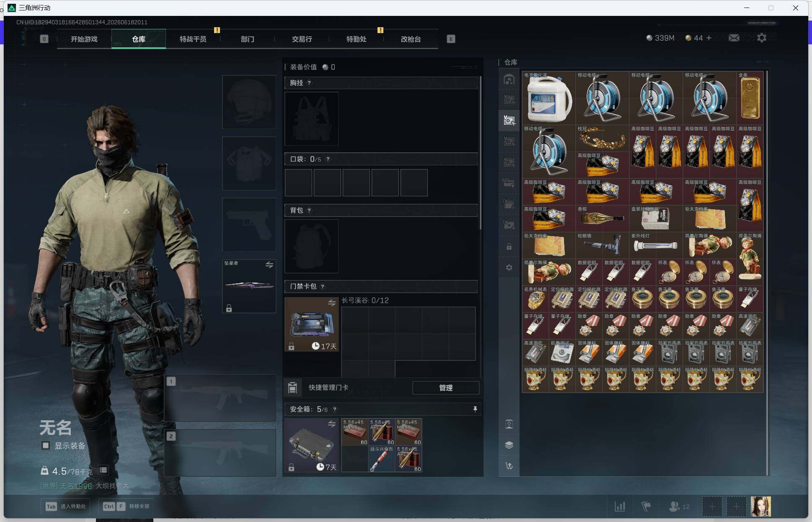Click the padlock icon in the warehouse sidebar
This screenshot has width=812, height=522.
point(509,247)
